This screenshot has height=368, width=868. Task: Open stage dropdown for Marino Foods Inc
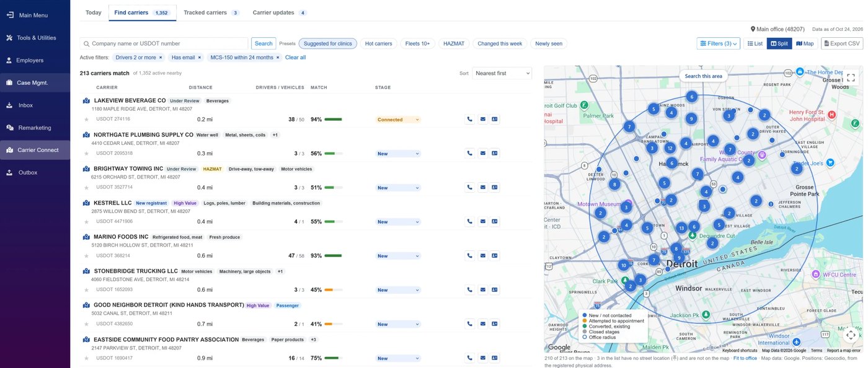(x=398, y=256)
